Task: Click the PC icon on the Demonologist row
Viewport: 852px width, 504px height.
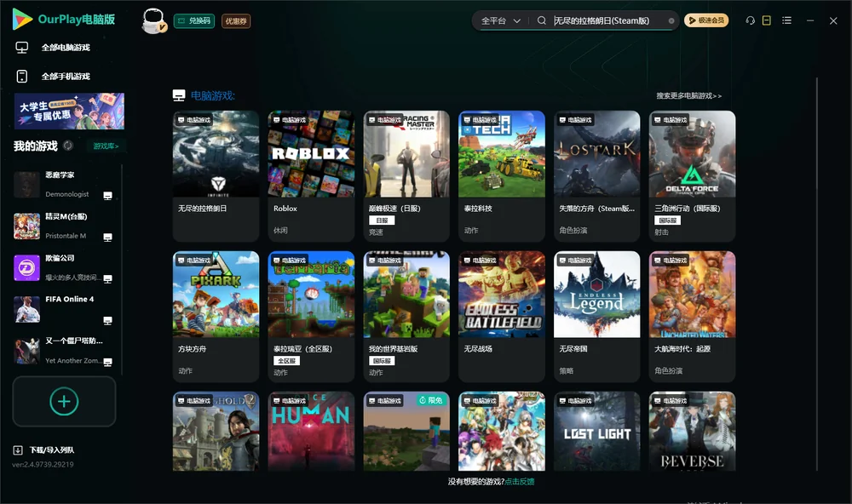Action: click(107, 196)
